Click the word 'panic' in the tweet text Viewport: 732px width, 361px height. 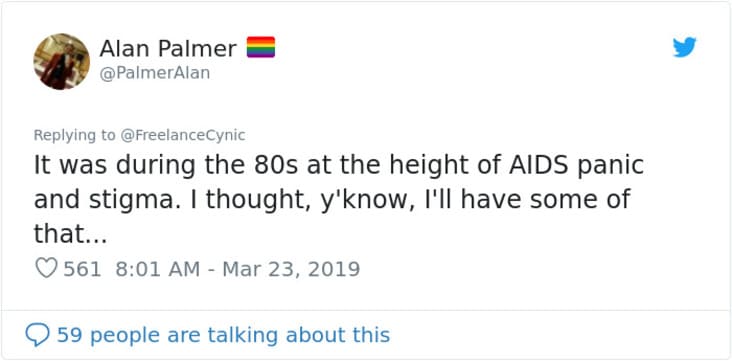coord(609,166)
